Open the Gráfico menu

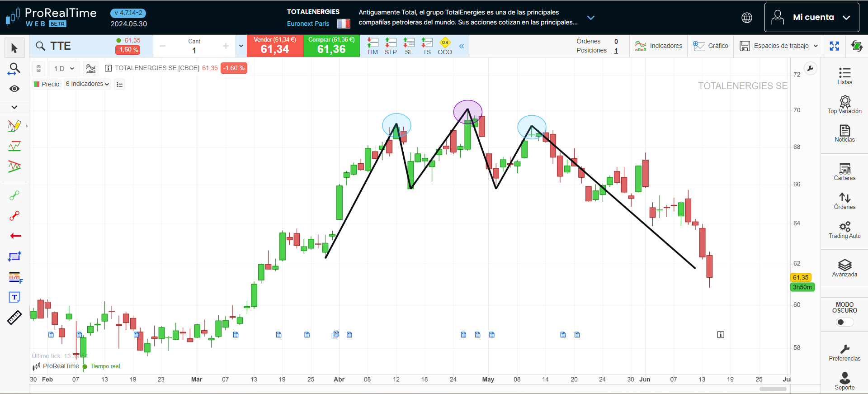coord(711,46)
